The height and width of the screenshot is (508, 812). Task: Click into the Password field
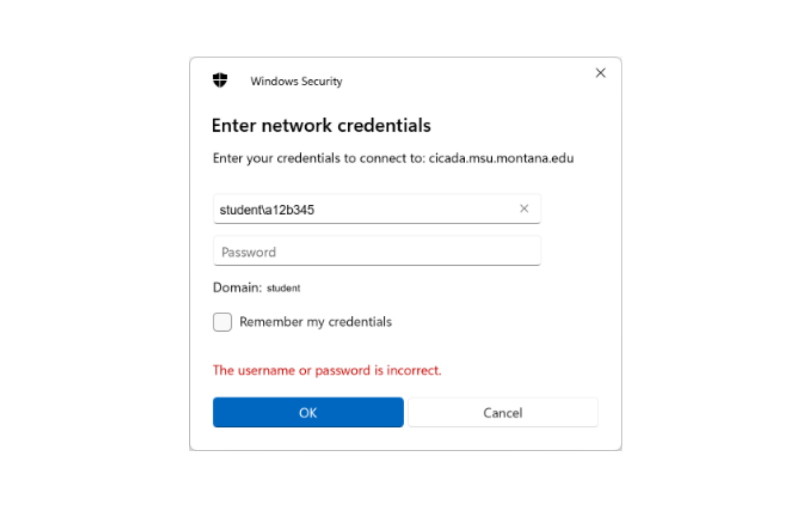coord(377,252)
